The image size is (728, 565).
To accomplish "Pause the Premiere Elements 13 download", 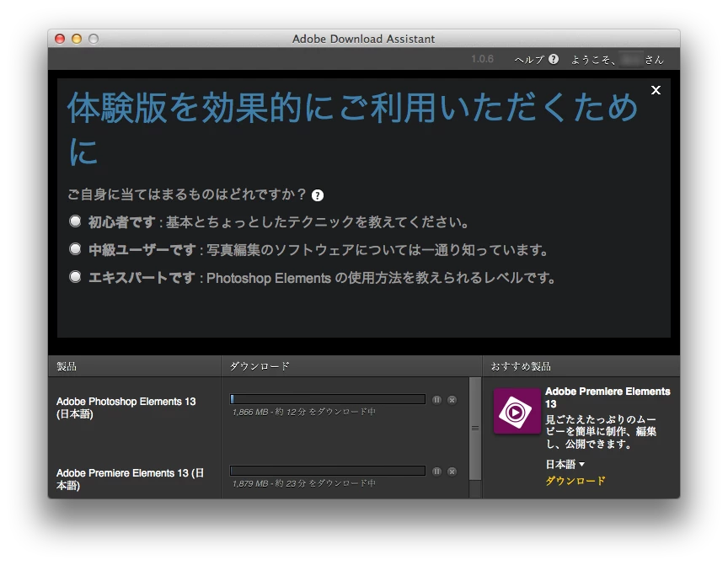I will click(x=437, y=472).
